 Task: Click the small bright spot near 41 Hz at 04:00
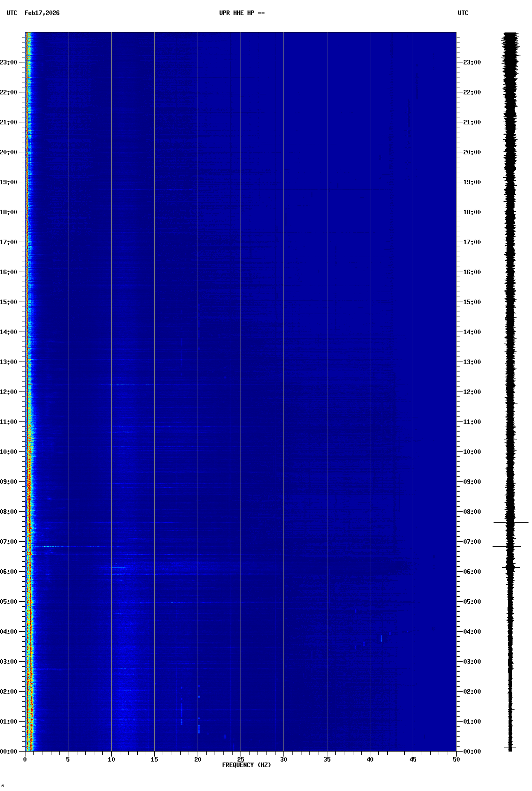pyautogui.click(x=381, y=638)
